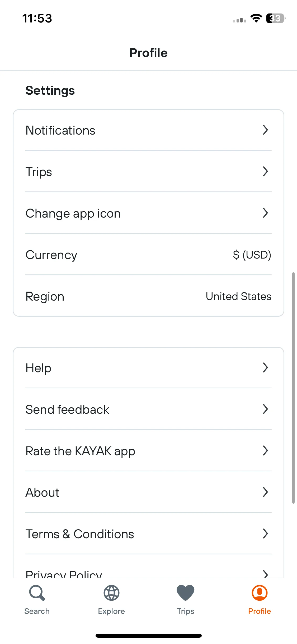The width and height of the screenshot is (297, 644).
Task: Change the $ (USD) currency value
Action: coord(252,255)
